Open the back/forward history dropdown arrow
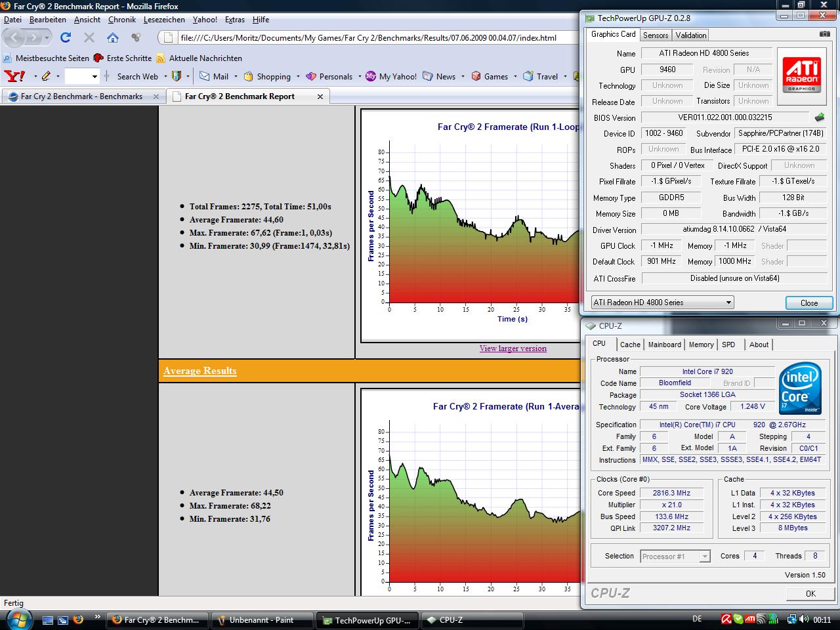The width and height of the screenshot is (840, 630). pos(47,38)
